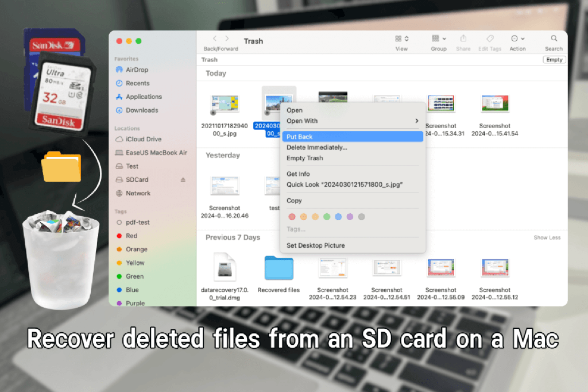Image resolution: width=588 pixels, height=392 pixels.
Task: Open the Group dropdown in toolbar
Action: (438, 39)
